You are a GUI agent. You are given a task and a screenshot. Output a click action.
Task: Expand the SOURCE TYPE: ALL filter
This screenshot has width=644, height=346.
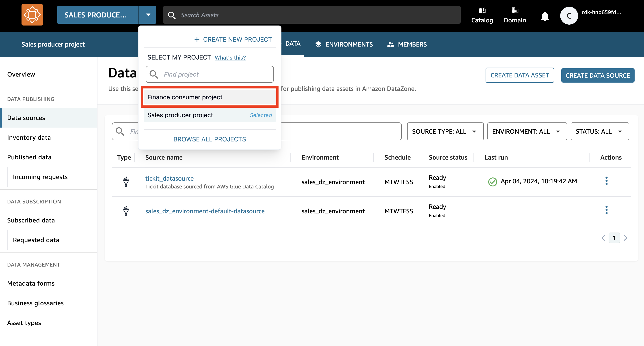[x=445, y=131]
